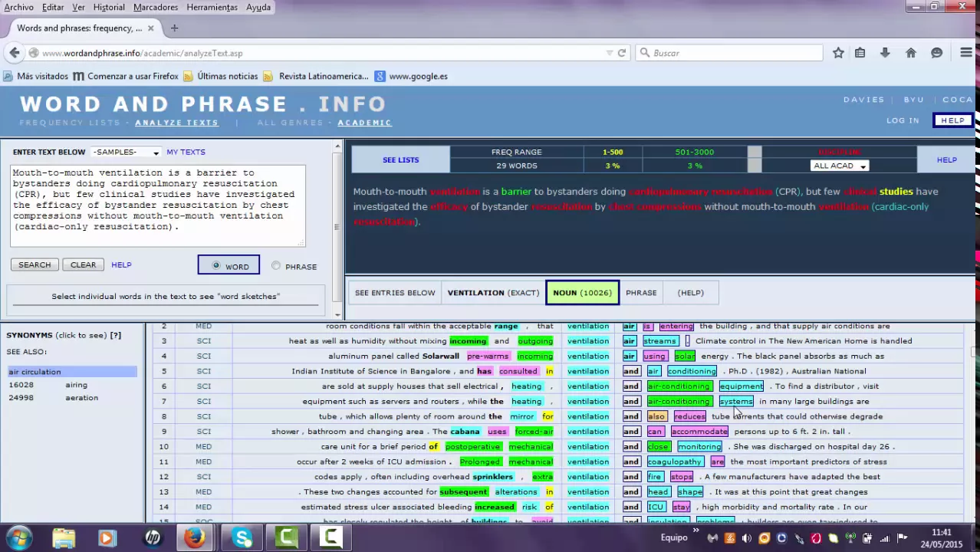Open the Archivo menu
The image size is (980, 552).
(x=19, y=7)
